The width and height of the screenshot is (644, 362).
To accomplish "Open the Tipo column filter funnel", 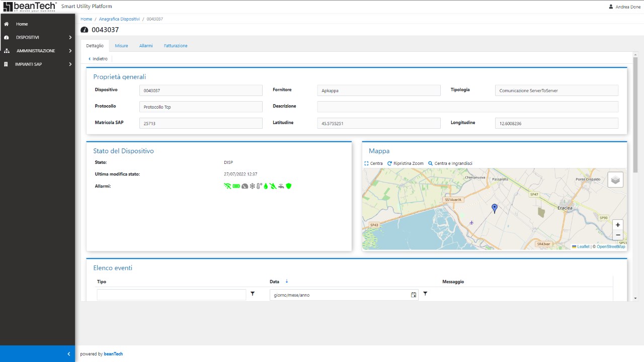I will [x=253, y=294].
